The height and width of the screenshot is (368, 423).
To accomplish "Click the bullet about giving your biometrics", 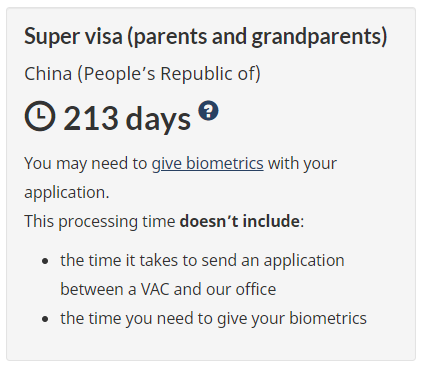I will click(213, 318).
